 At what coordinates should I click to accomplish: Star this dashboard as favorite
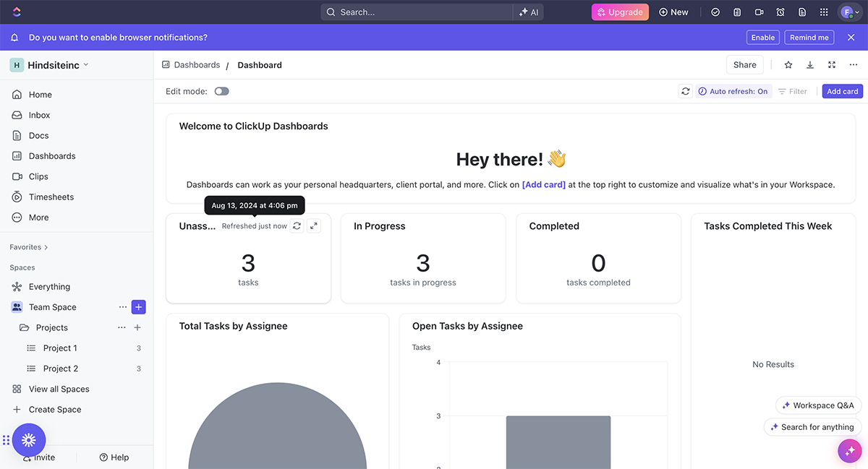pos(788,65)
